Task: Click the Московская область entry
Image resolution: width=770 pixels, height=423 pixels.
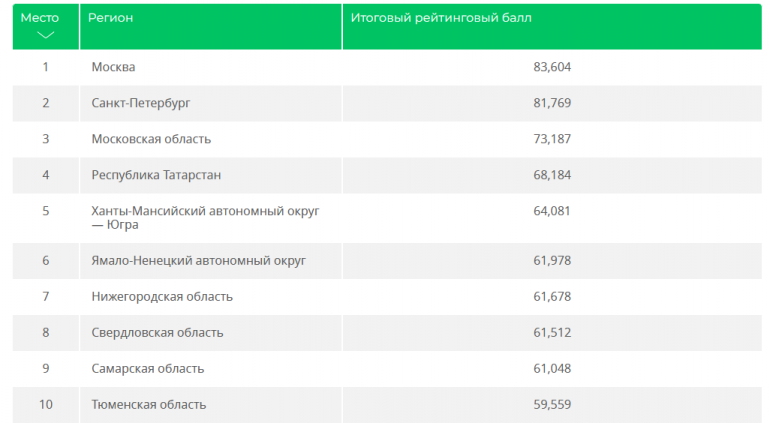Action: point(151,139)
